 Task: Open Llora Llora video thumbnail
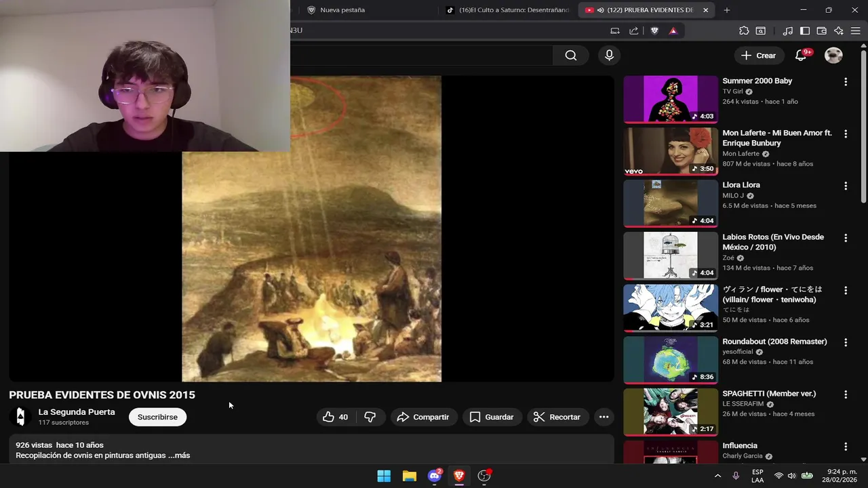pos(671,203)
